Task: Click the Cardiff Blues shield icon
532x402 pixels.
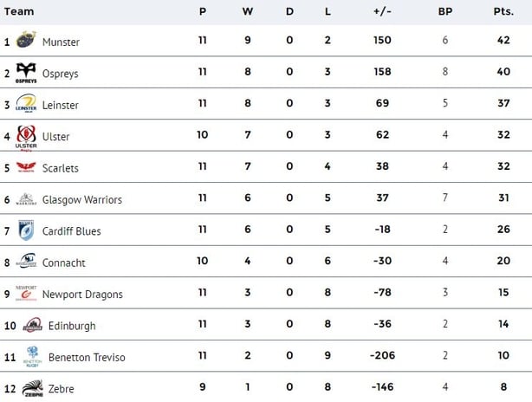Action: click(x=26, y=230)
